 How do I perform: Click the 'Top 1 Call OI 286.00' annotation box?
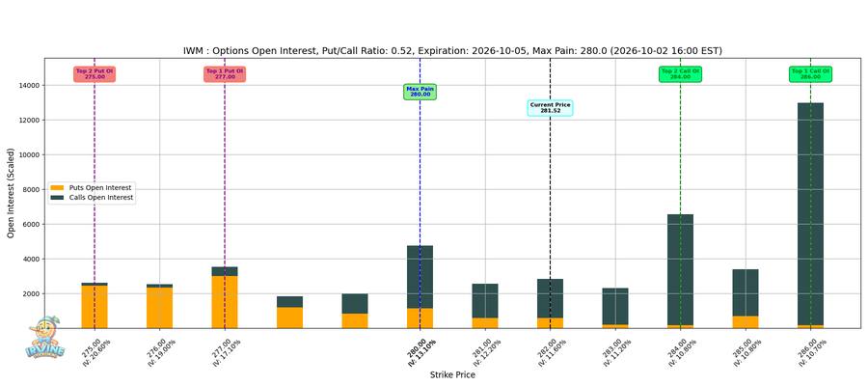810,74
